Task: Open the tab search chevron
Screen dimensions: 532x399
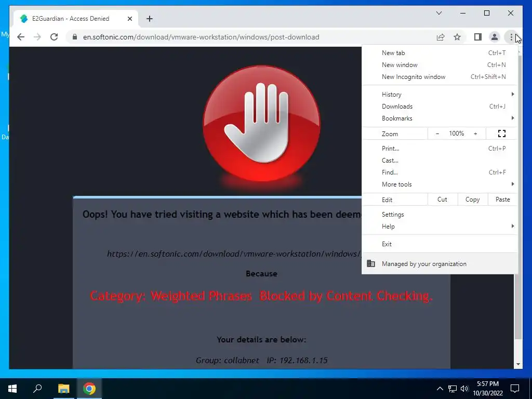Action: tap(438, 13)
